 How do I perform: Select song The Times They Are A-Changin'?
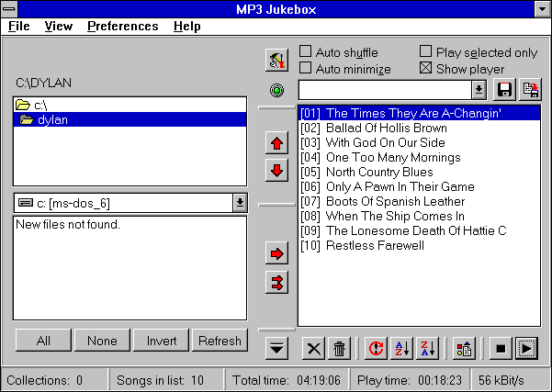click(419, 113)
